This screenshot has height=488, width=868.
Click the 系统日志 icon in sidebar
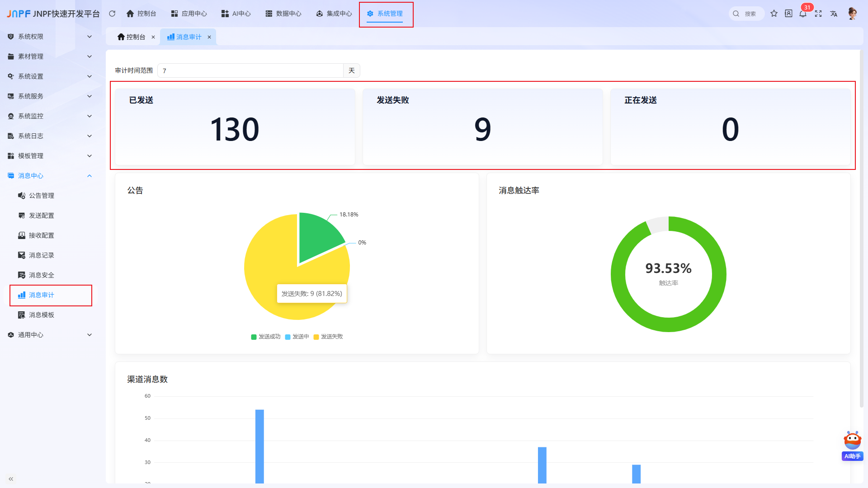11,136
